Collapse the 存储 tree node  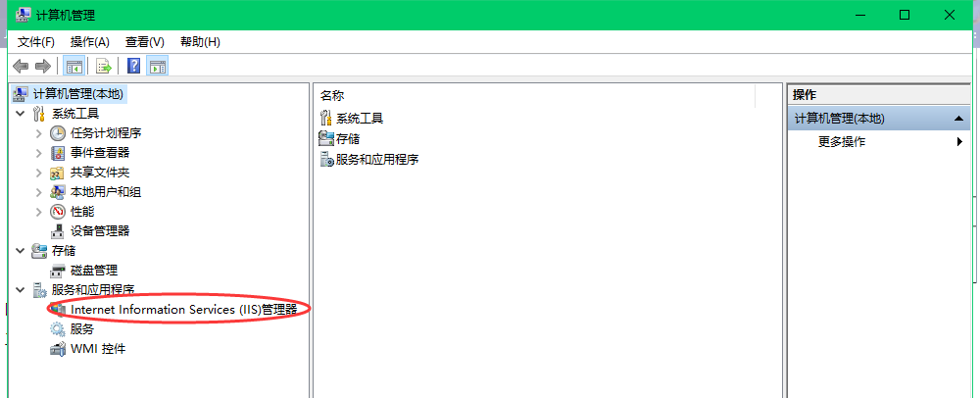tap(21, 251)
